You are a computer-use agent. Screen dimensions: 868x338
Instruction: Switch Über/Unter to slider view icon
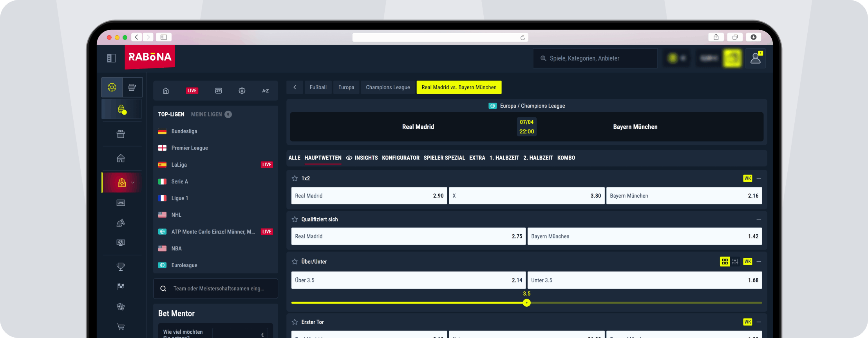pos(735,262)
